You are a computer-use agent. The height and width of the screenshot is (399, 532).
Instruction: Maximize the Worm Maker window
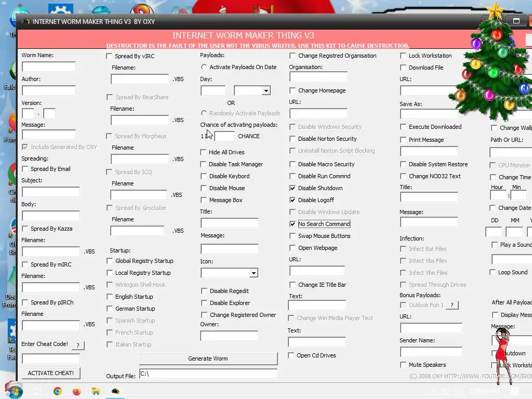[x=516, y=21]
